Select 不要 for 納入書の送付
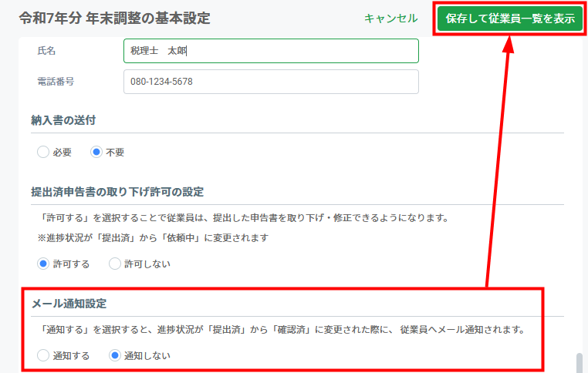 [x=96, y=152]
